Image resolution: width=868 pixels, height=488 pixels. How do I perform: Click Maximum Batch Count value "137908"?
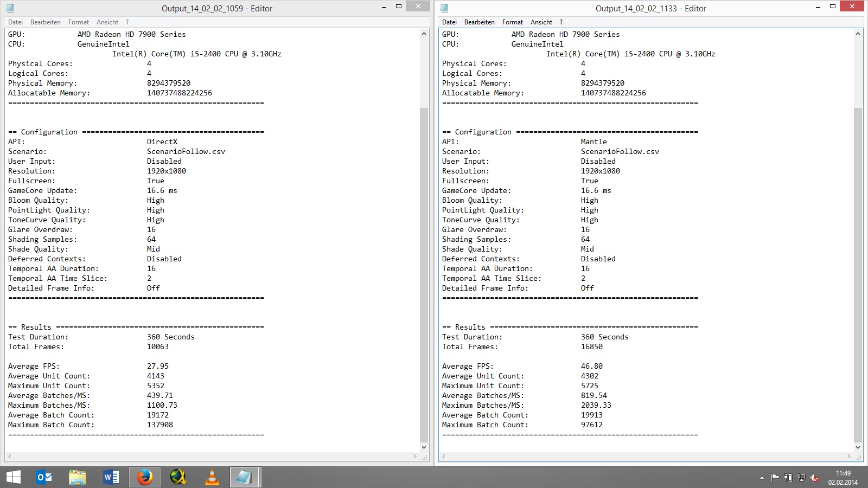[x=160, y=425]
